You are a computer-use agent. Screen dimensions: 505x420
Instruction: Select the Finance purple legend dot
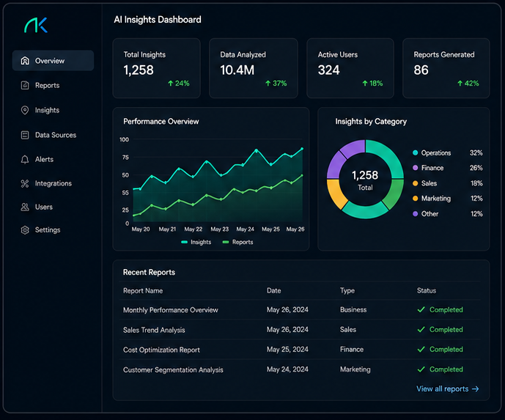tap(416, 168)
